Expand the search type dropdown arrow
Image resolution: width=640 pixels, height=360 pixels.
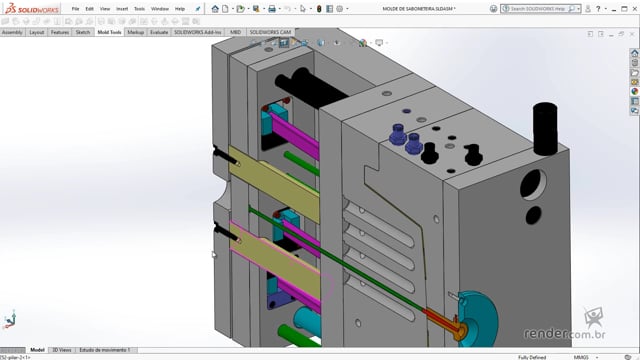578,9
